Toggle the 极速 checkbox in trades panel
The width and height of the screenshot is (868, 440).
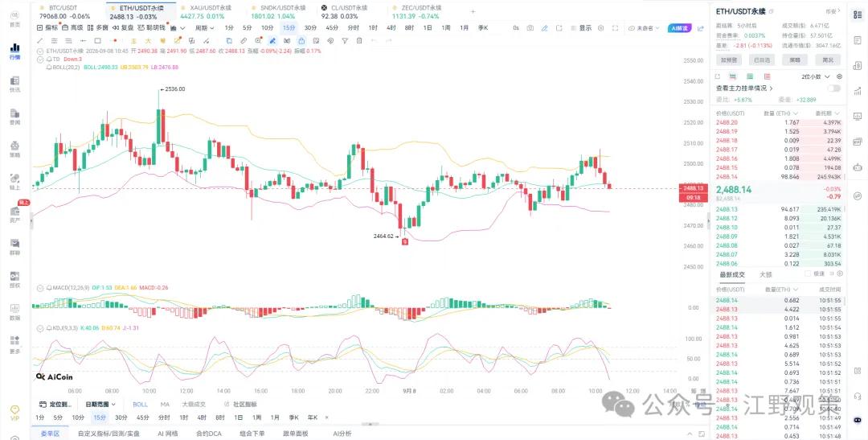[807, 273]
